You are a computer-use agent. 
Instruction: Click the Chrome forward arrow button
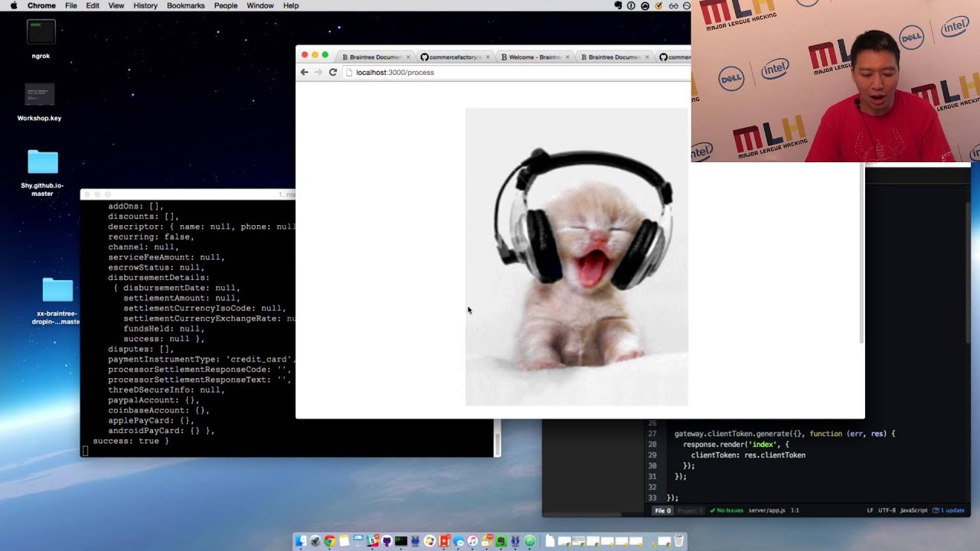pyautogui.click(x=318, y=72)
